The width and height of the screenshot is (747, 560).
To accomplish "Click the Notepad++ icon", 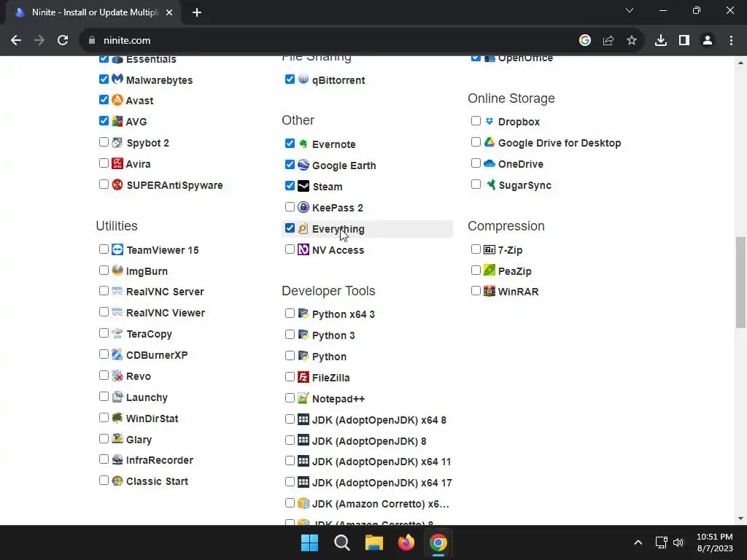I will tap(303, 398).
